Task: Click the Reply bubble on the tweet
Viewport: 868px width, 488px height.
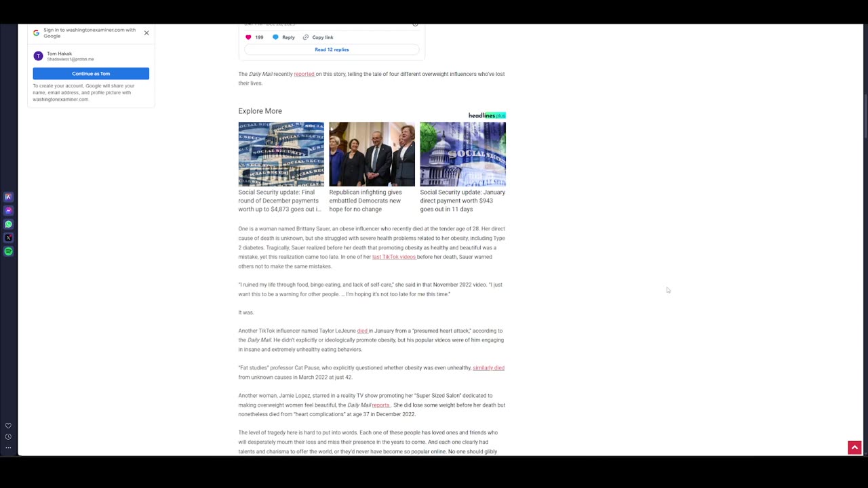Action: point(284,37)
